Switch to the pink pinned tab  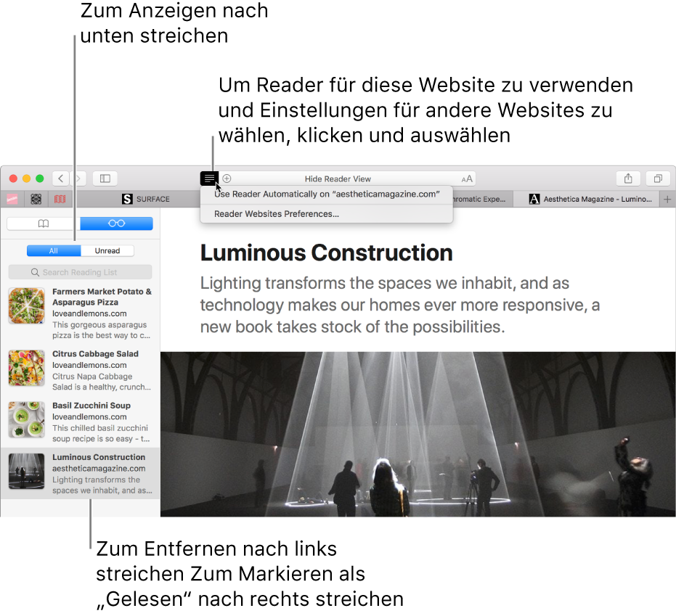click(x=12, y=199)
